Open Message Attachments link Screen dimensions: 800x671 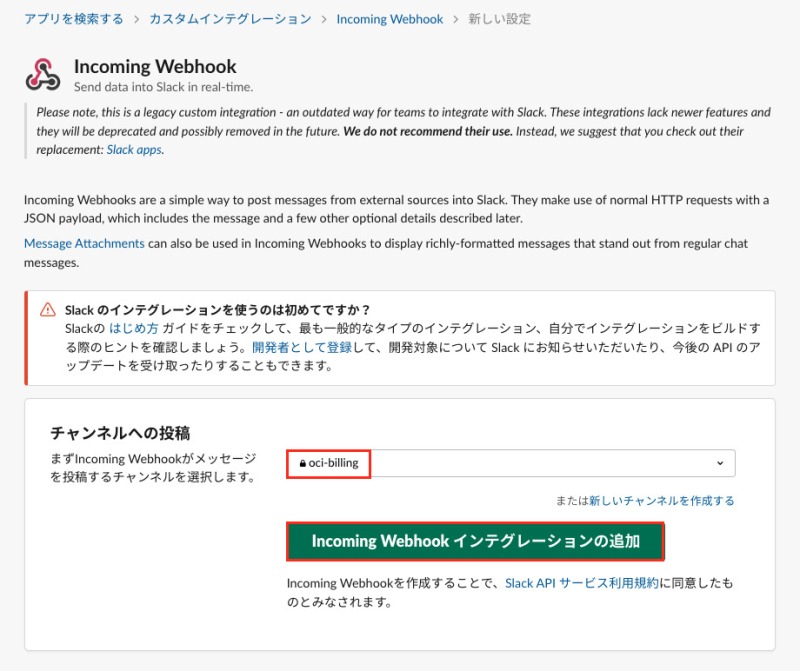click(x=84, y=244)
